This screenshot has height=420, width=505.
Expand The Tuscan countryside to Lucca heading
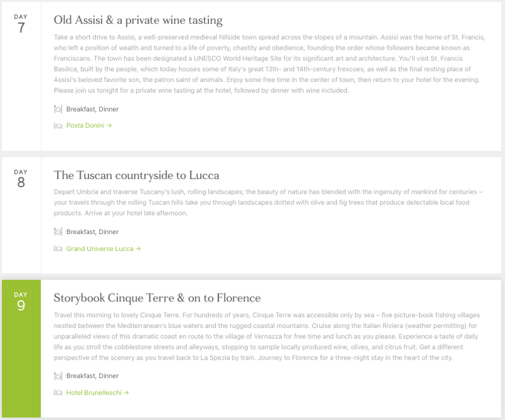[136, 175]
